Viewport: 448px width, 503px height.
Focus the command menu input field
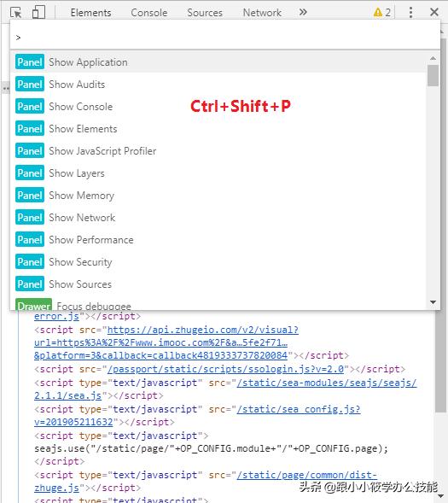225,38
